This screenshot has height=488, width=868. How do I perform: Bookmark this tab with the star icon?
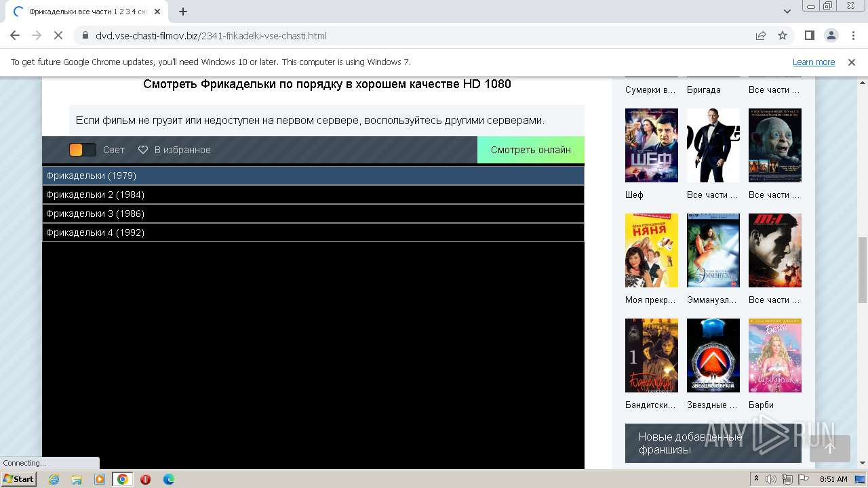(783, 35)
